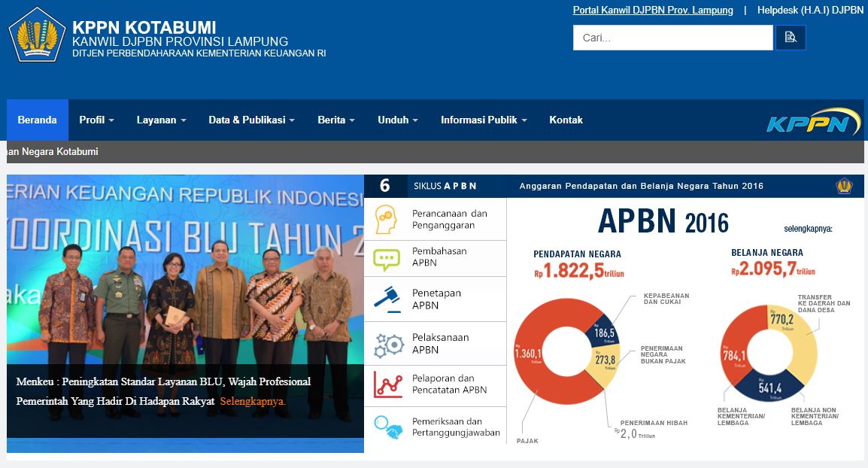Expand the Berita dropdown menu
The width and height of the screenshot is (868, 468).
coord(336,120)
